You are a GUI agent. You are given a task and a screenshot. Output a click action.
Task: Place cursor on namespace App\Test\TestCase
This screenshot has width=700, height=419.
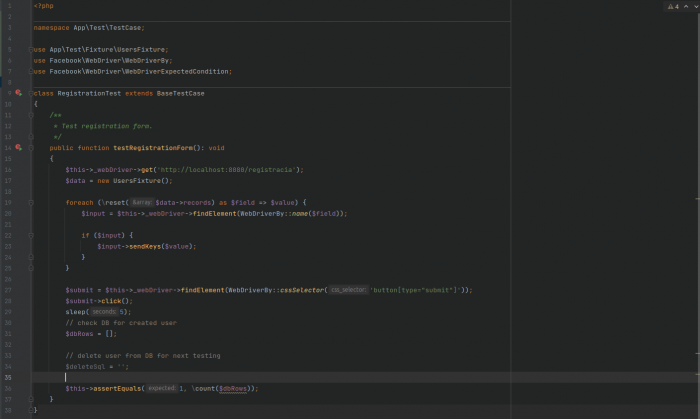click(x=89, y=28)
